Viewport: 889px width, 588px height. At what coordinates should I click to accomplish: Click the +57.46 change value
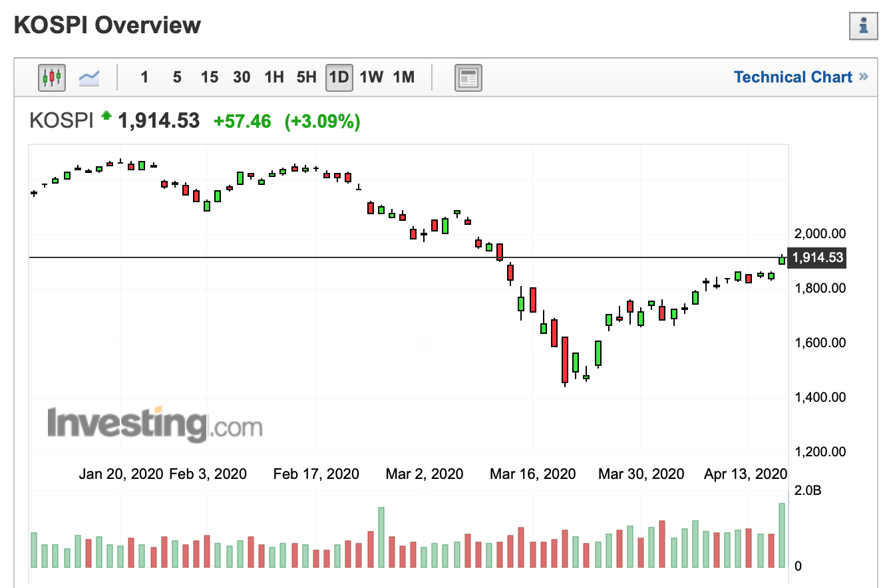pos(242,121)
